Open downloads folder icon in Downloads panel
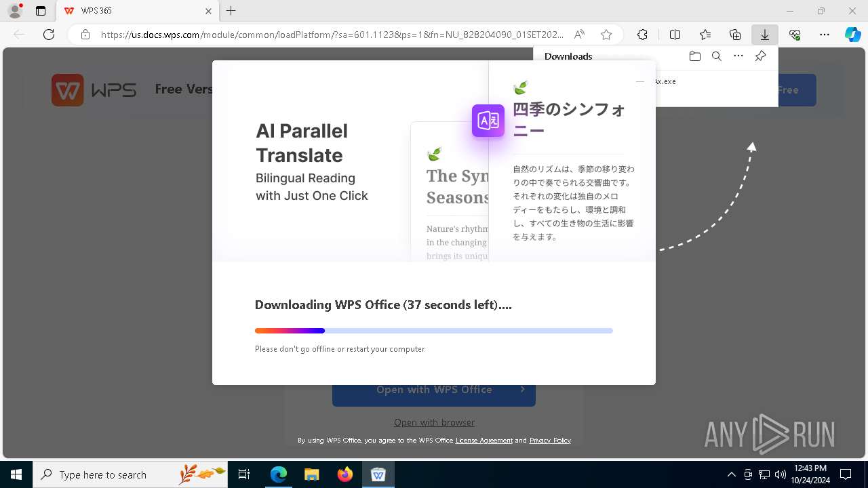This screenshot has width=868, height=488. pos(694,56)
